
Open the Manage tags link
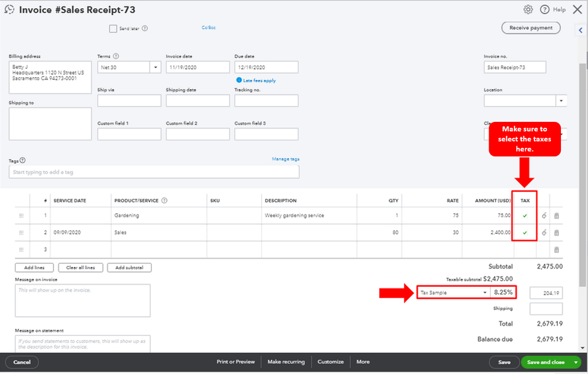pyautogui.click(x=285, y=159)
